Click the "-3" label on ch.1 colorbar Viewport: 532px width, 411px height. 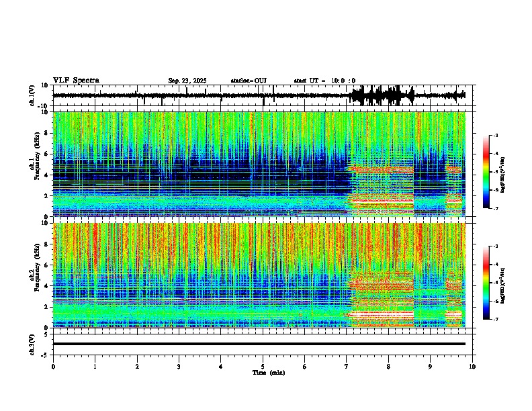[x=495, y=135]
